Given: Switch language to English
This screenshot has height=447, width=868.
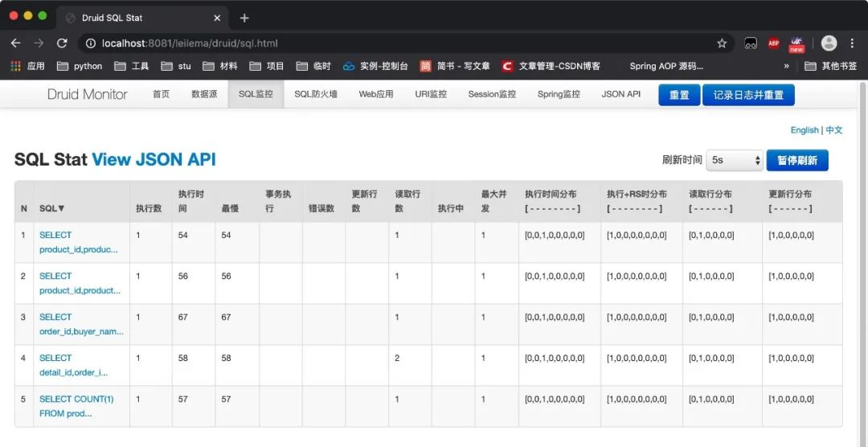Looking at the screenshot, I should point(804,130).
